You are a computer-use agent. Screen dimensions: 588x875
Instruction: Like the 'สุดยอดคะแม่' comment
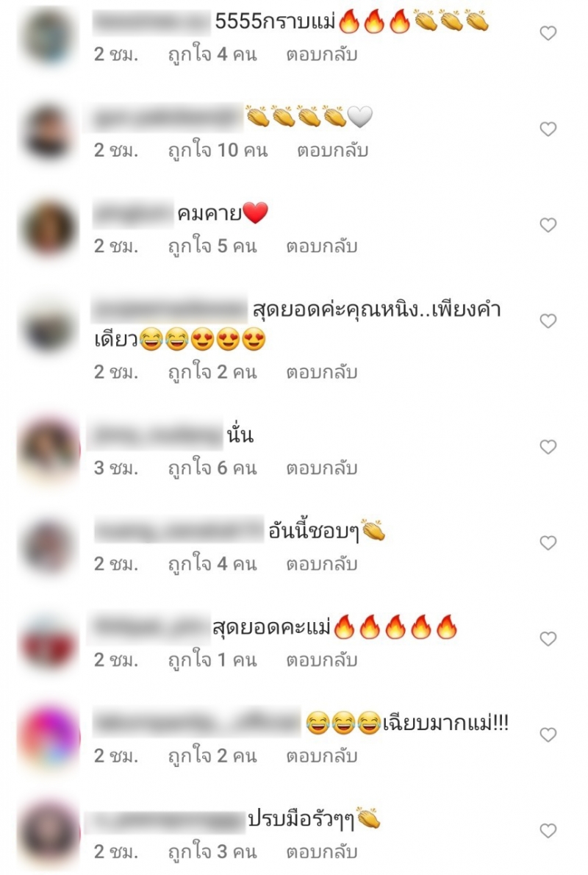tap(548, 639)
